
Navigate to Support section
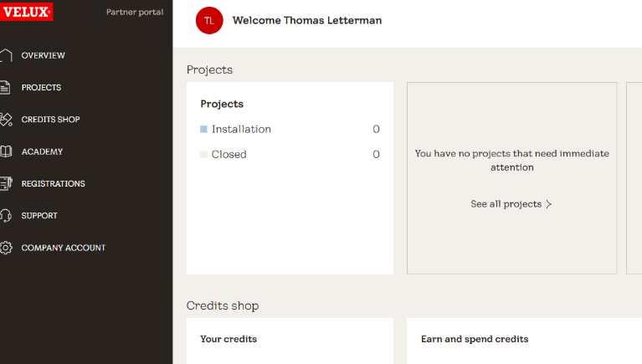pos(39,216)
